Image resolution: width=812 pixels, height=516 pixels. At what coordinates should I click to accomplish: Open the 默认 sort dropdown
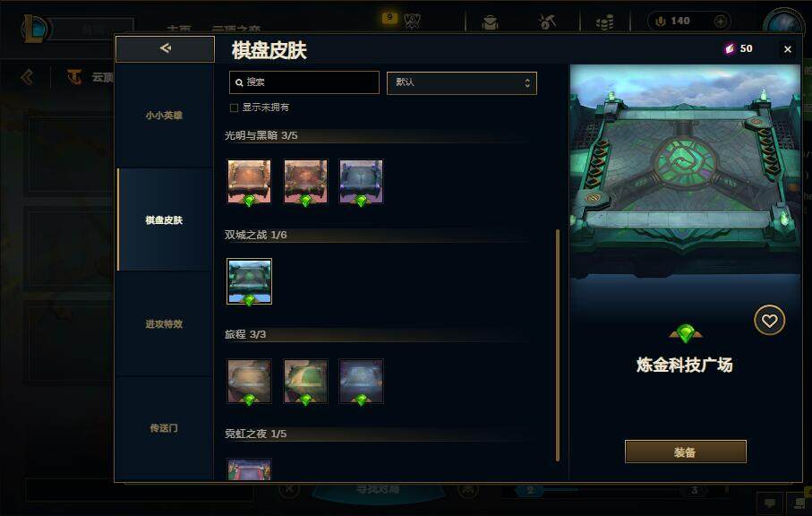461,83
